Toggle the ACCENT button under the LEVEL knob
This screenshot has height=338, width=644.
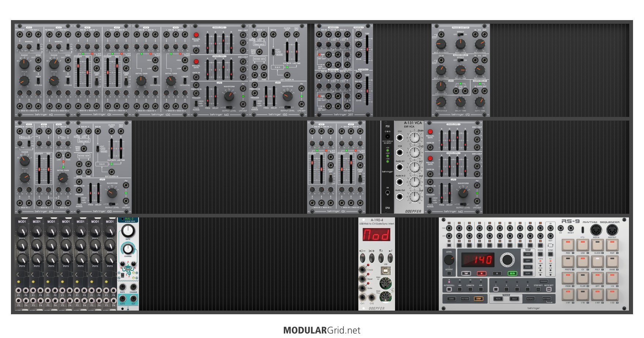(x=449, y=273)
